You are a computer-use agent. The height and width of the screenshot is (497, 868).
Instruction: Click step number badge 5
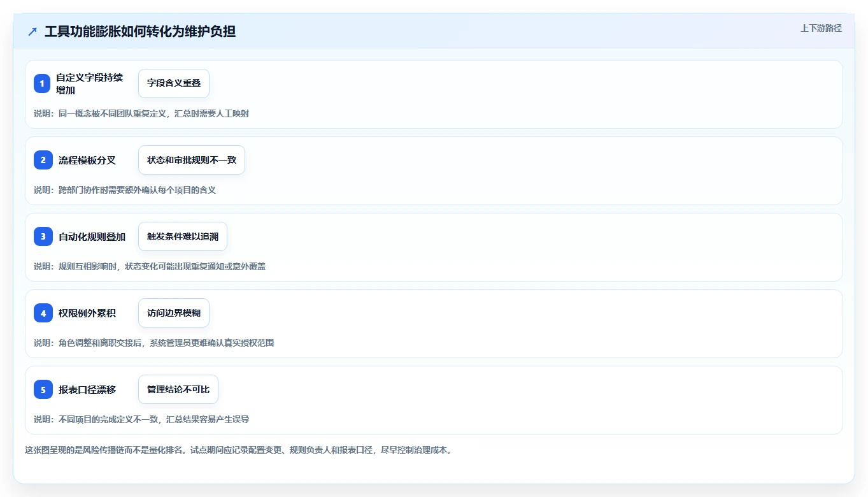pyautogui.click(x=43, y=389)
